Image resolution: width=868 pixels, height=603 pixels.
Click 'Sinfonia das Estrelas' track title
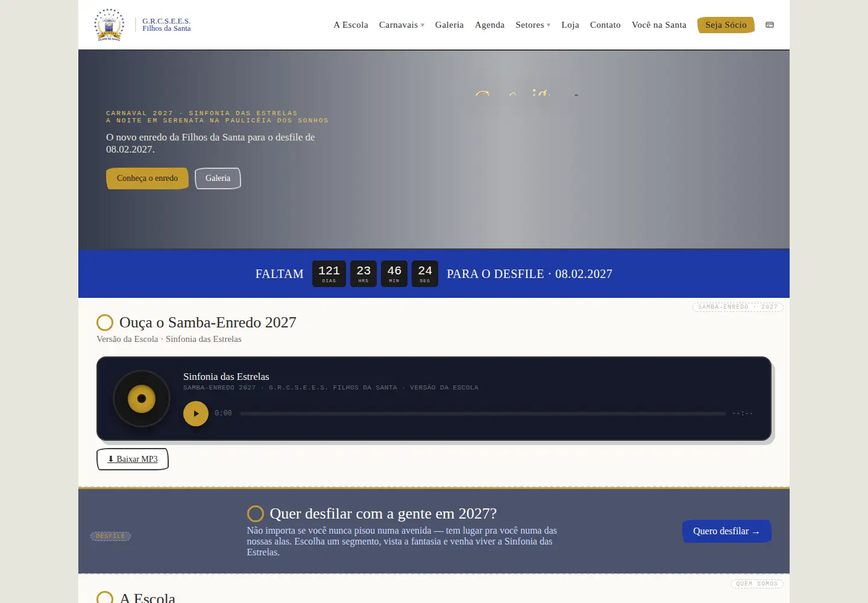pos(226,377)
